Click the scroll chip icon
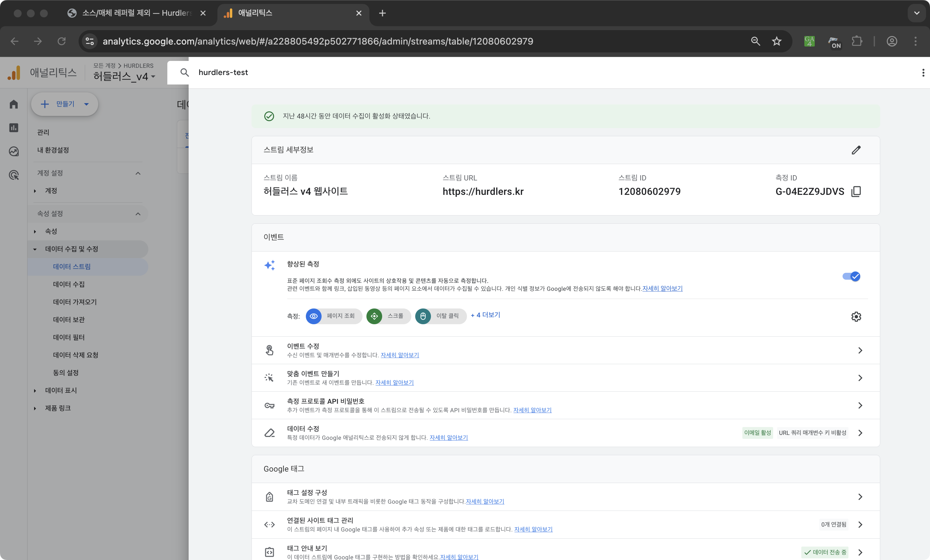Image resolution: width=930 pixels, height=560 pixels. 374,316
